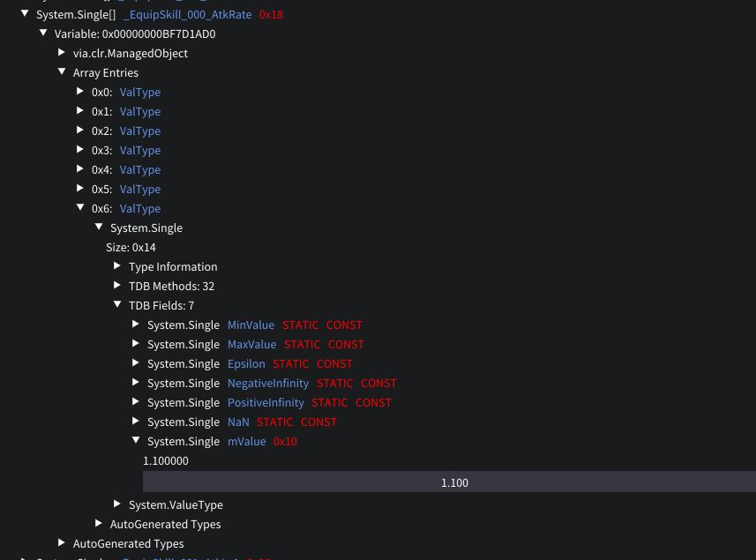Expand array entry 0x3 ValType
This screenshot has width=756, height=560.
pyautogui.click(x=80, y=150)
